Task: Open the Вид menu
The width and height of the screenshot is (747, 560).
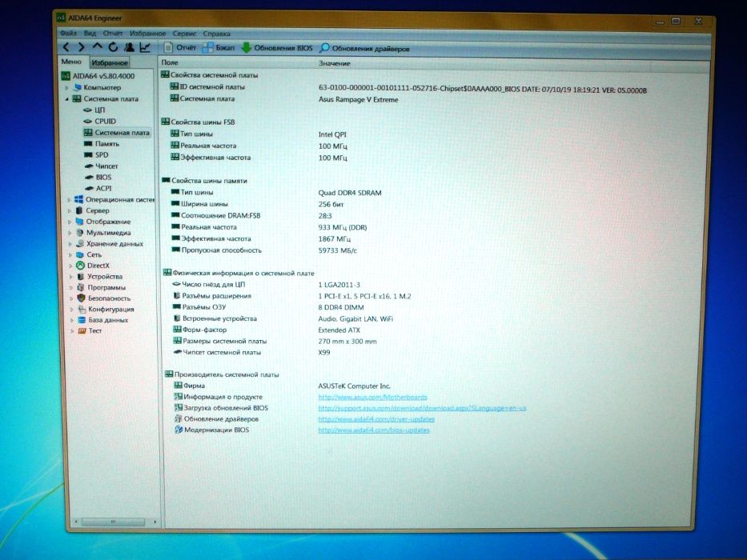Action: click(90, 33)
